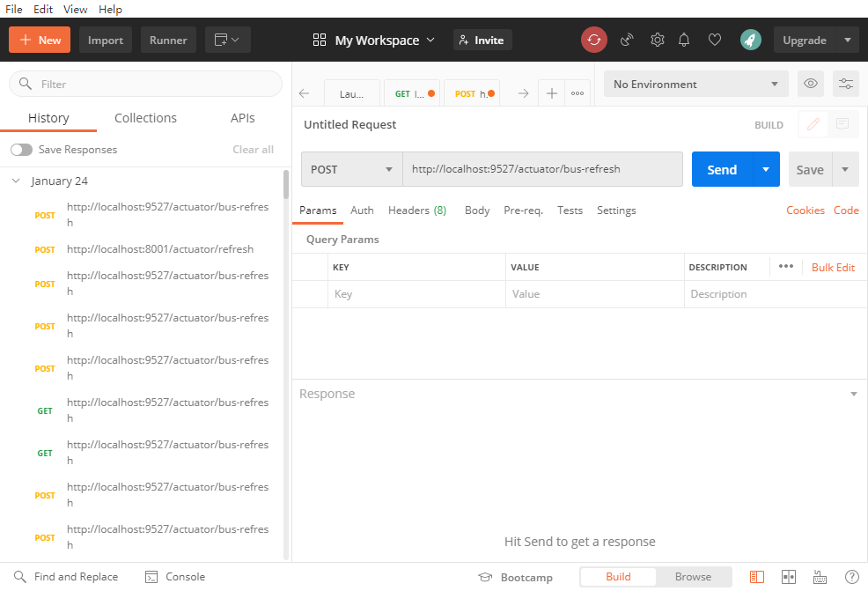Click the history list scrollbar
The image size is (868, 591).
coord(286,184)
